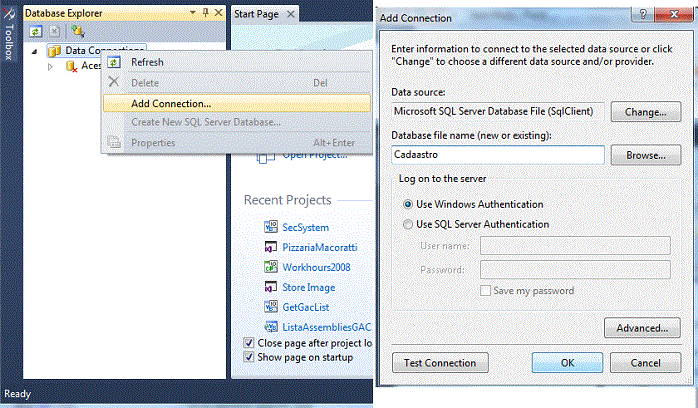
Task: Click the Password input field
Action: click(x=575, y=270)
